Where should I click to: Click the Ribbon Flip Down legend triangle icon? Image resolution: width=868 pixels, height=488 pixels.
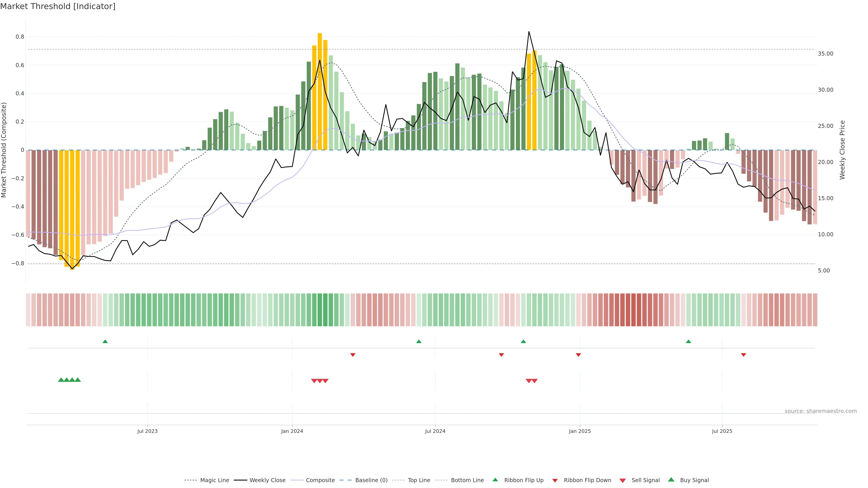point(555,481)
